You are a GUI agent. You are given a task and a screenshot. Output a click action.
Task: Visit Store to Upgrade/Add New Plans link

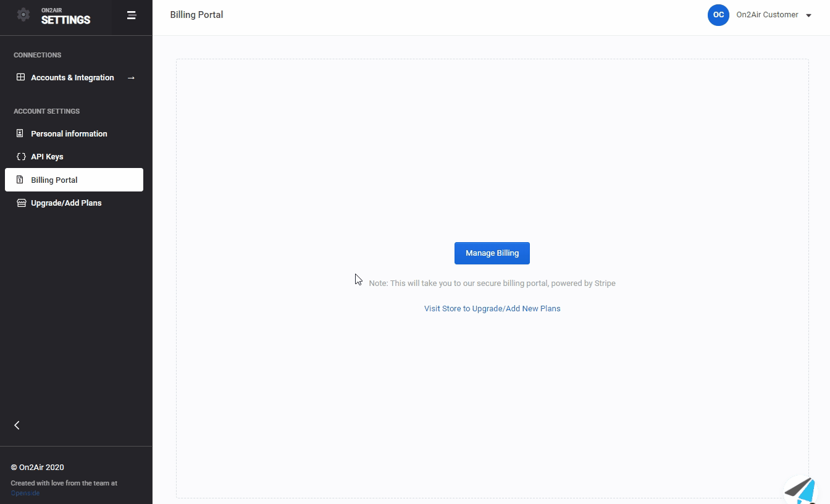pyautogui.click(x=492, y=308)
